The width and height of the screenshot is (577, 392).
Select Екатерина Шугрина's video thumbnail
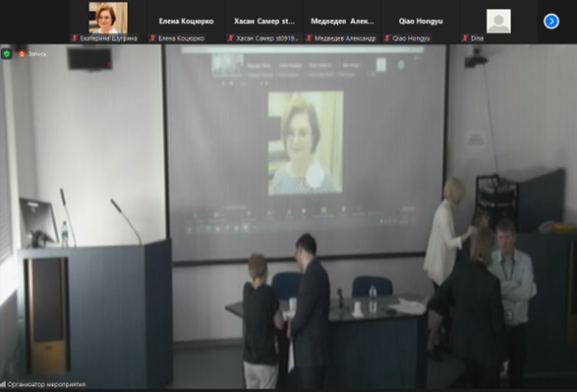tap(108, 21)
